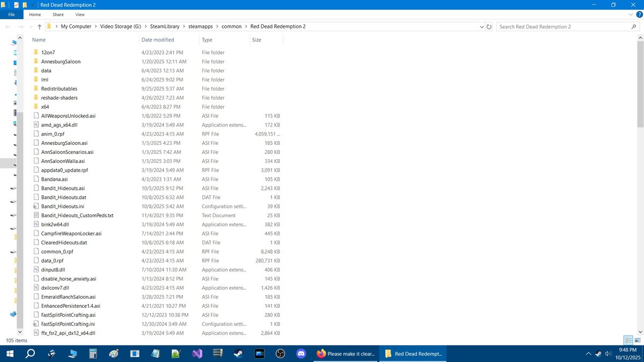Click the Properties icon in the title bar
Image resolution: width=644 pixels, height=362 pixels.
click(x=16, y=4)
